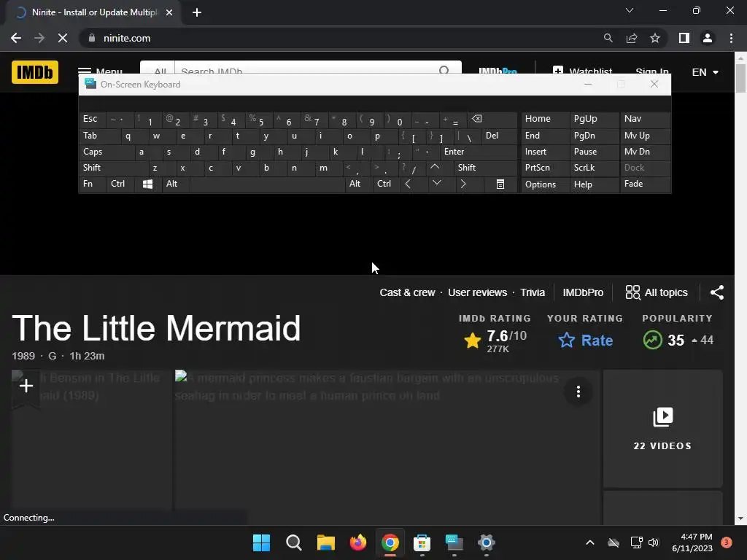Open the tab search chevron in Chrome
This screenshot has width=747, height=560.
click(x=630, y=10)
